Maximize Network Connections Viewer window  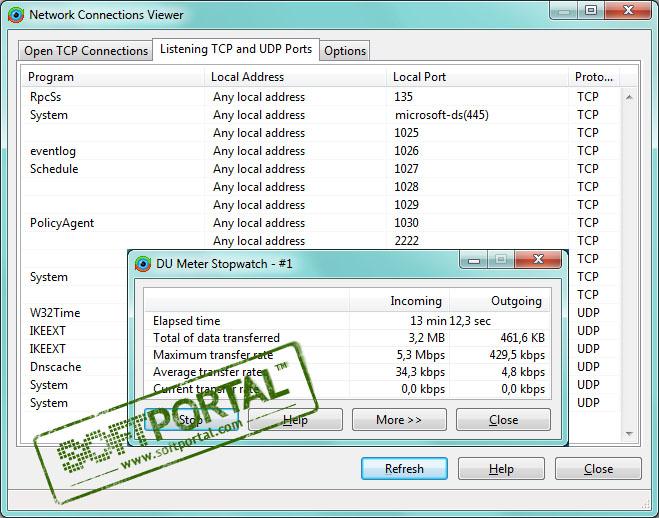click(591, 11)
